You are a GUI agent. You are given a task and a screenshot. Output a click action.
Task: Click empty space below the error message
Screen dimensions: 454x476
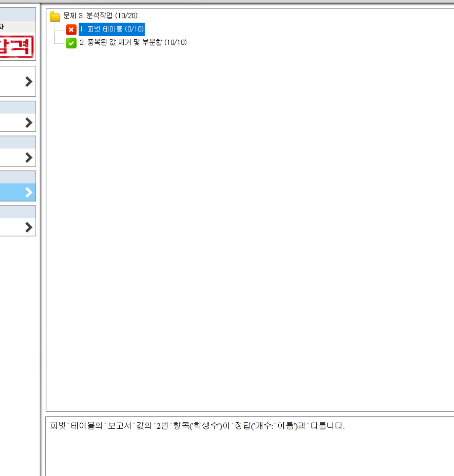[239, 455]
